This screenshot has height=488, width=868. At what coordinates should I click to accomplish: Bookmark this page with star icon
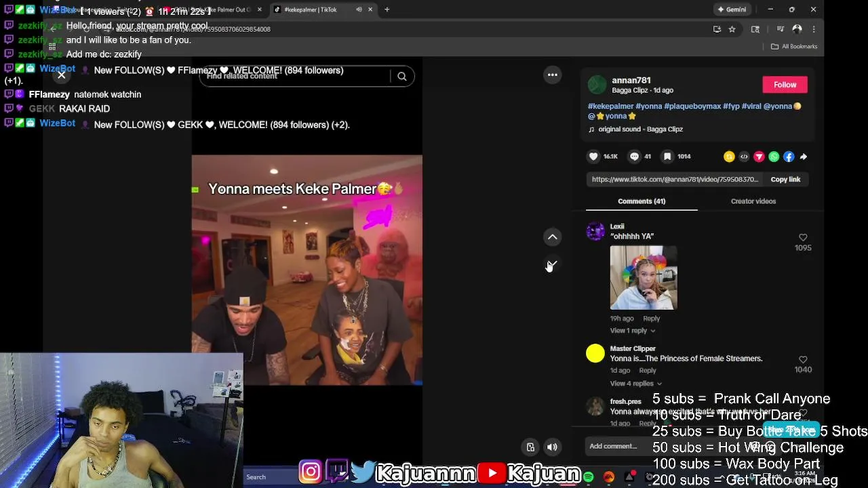click(732, 29)
